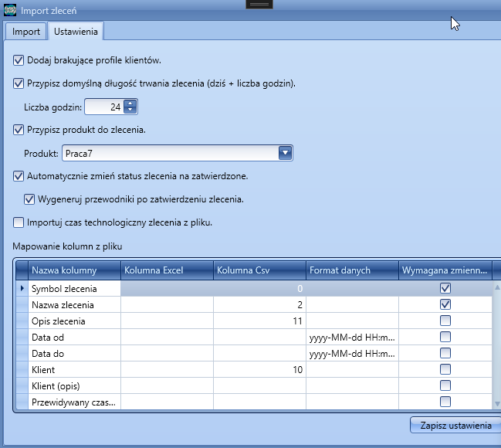Click the Kolumna Csv column header

click(x=259, y=270)
